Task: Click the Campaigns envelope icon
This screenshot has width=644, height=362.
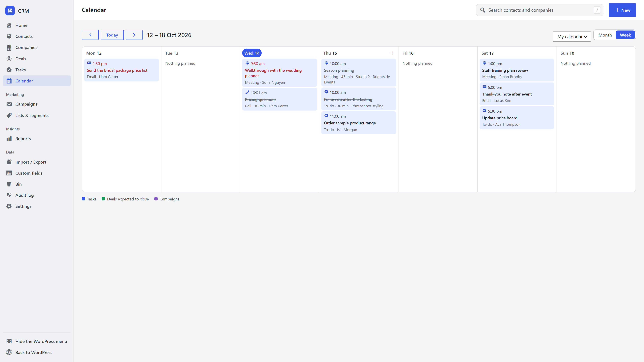Action: click(x=9, y=104)
